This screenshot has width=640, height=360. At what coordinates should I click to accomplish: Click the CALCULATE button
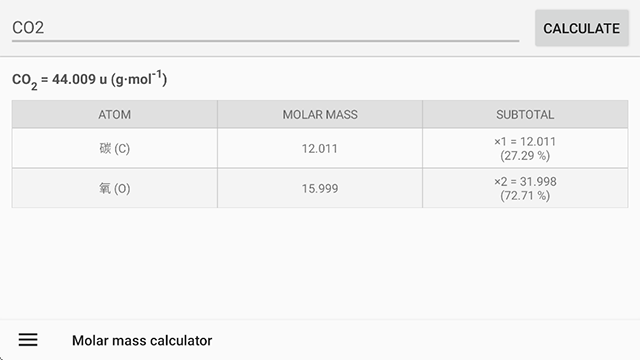point(582,28)
